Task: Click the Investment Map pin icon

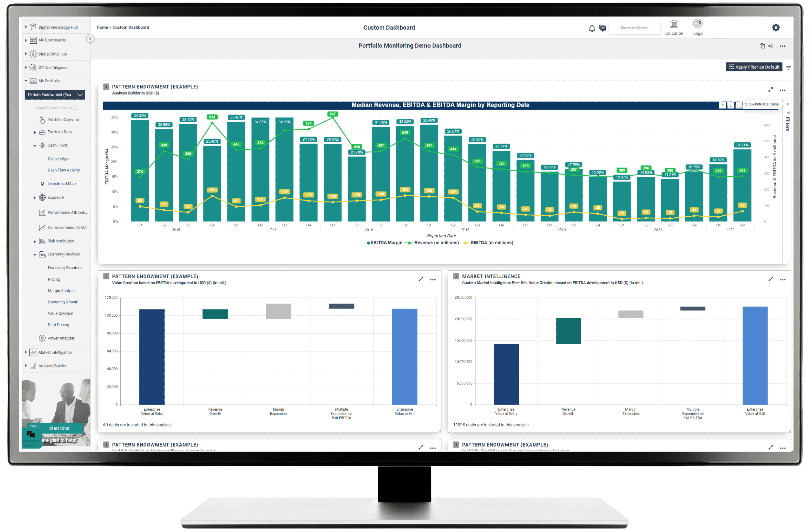Action: coord(42,184)
